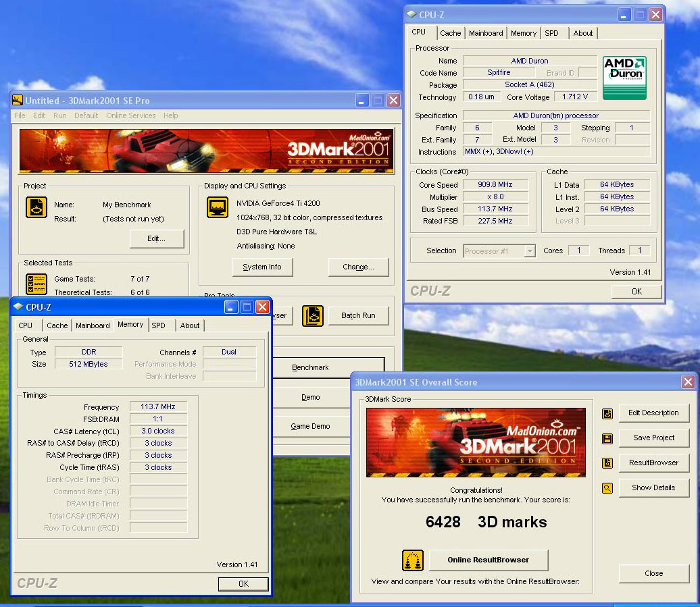Click the CAS# Latency 3.0 clocks value
The height and width of the screenshot is (607, 700).
158,431
